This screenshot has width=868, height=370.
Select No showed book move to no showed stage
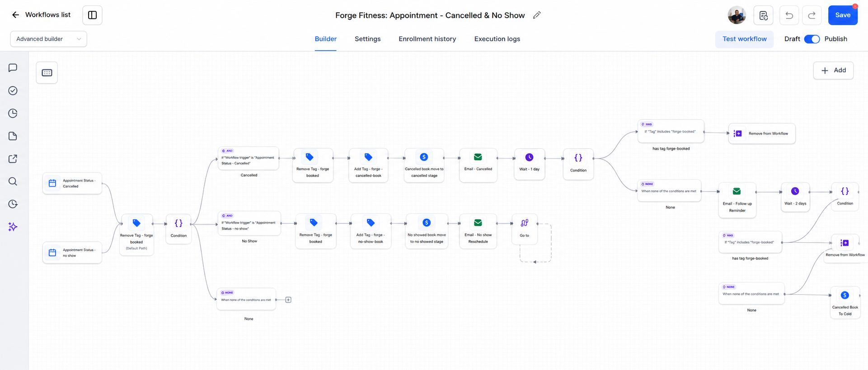tap(427, 231)
